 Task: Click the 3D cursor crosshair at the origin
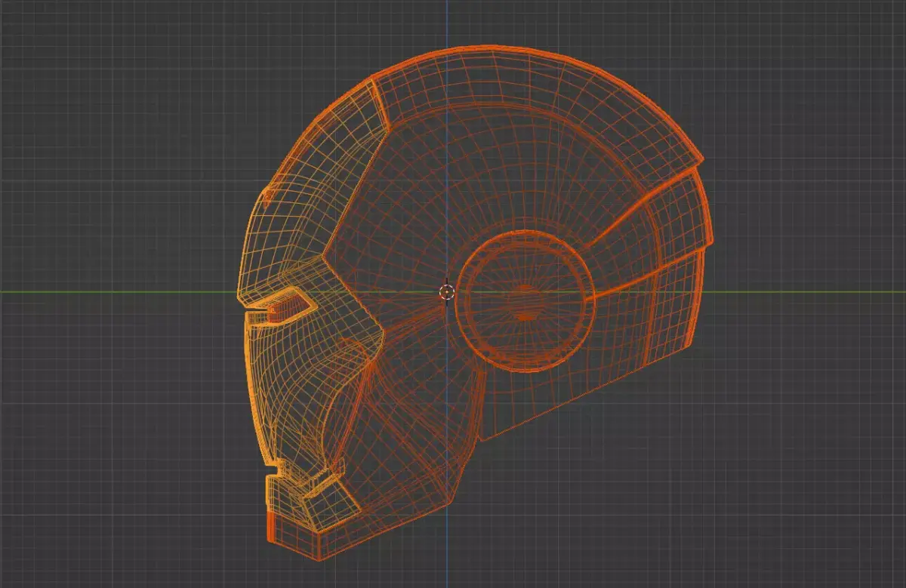[446, 292]
